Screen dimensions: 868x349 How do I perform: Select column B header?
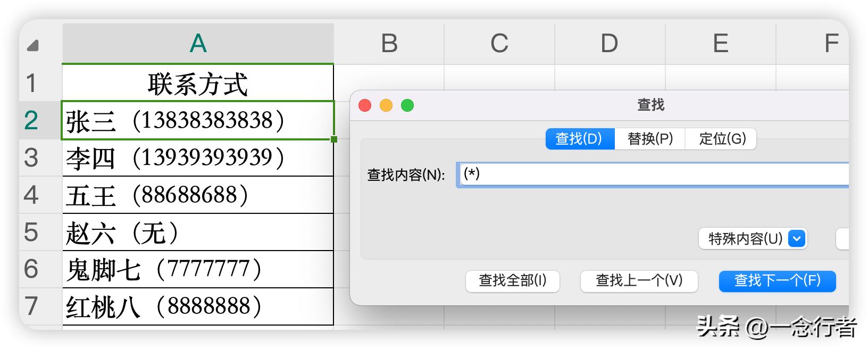389,43
